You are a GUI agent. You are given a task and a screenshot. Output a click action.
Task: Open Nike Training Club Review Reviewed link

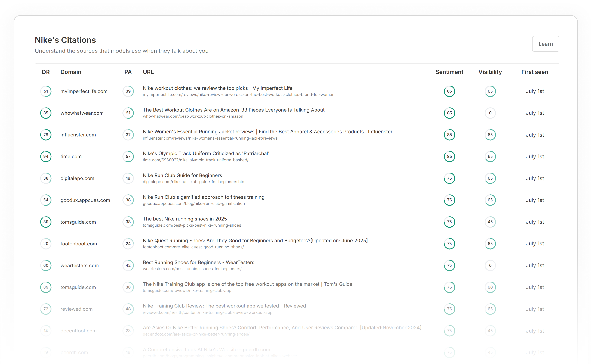click(224, 306)
